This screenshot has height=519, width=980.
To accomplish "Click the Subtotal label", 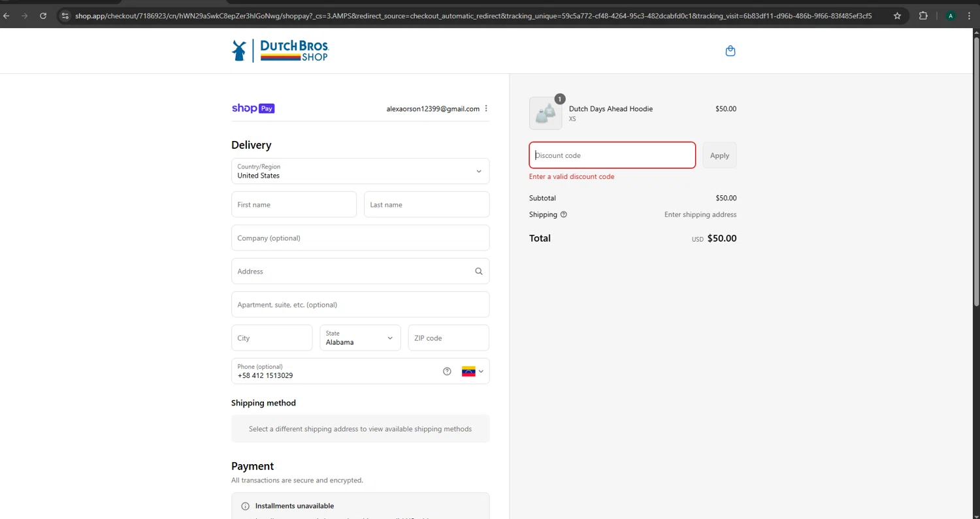I will pyautogui.click(x=542, y=198).
